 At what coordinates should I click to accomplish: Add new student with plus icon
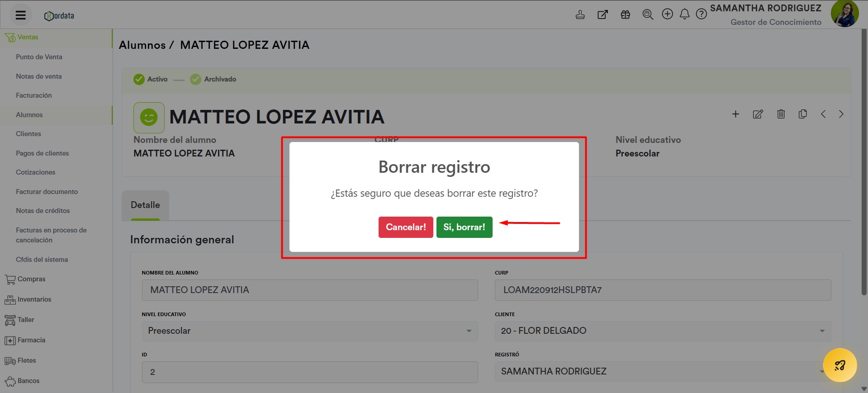point(735,114)
